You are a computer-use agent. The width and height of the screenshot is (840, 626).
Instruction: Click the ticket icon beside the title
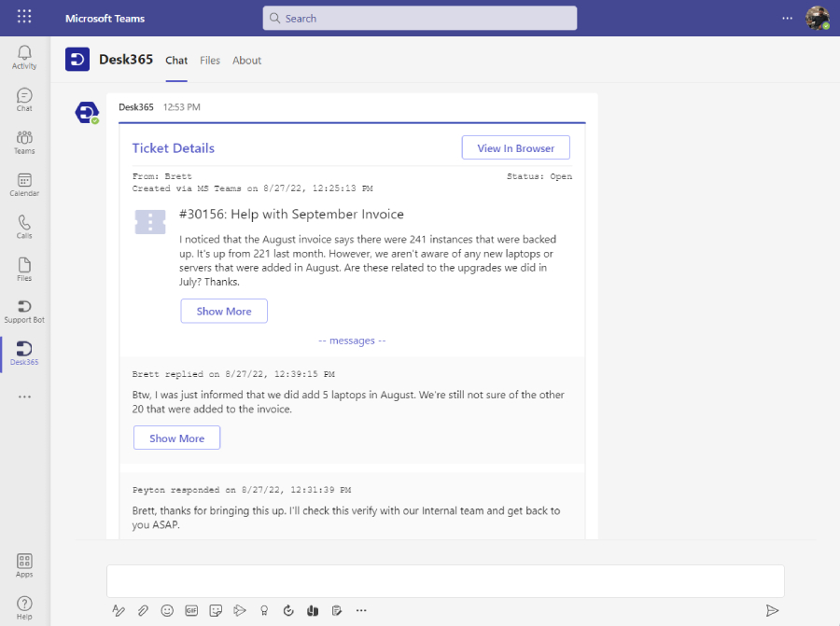click(150, 222)
